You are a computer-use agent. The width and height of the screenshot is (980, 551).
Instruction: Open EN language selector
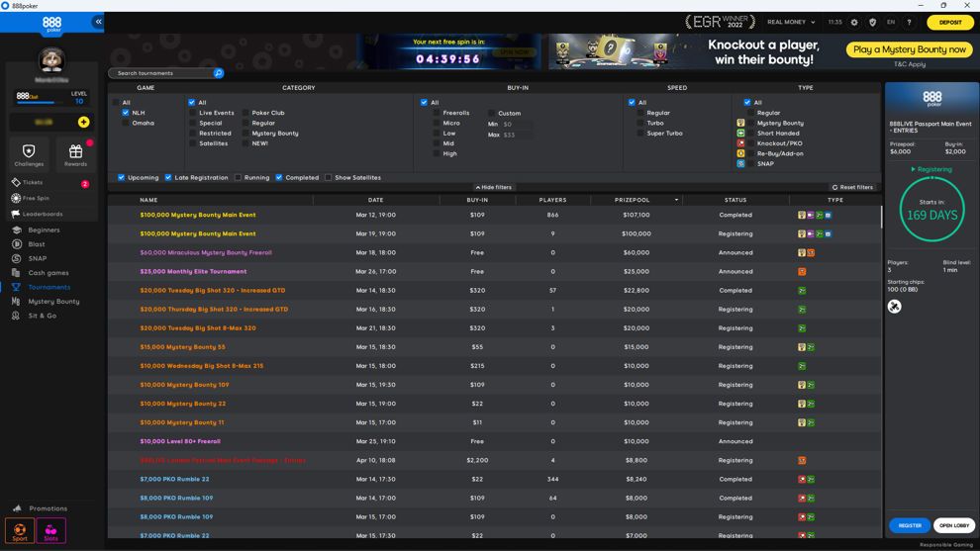coord(891,22)
